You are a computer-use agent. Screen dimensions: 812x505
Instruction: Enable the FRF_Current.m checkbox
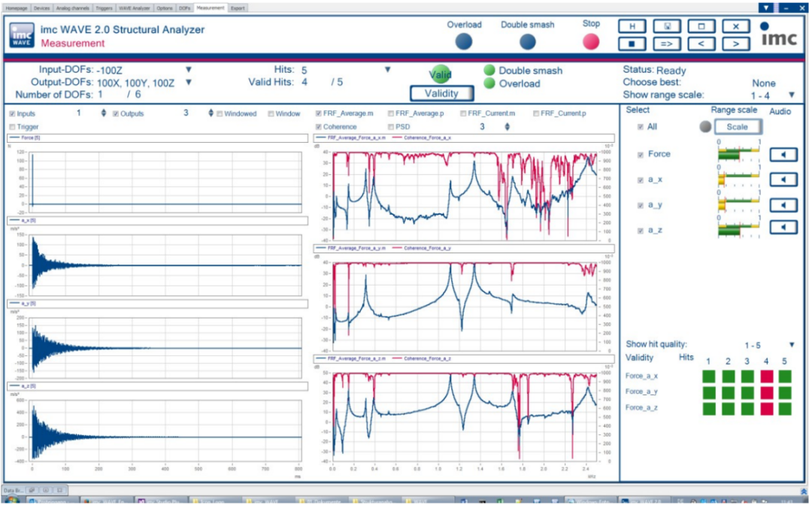click(x=463, y=113)
